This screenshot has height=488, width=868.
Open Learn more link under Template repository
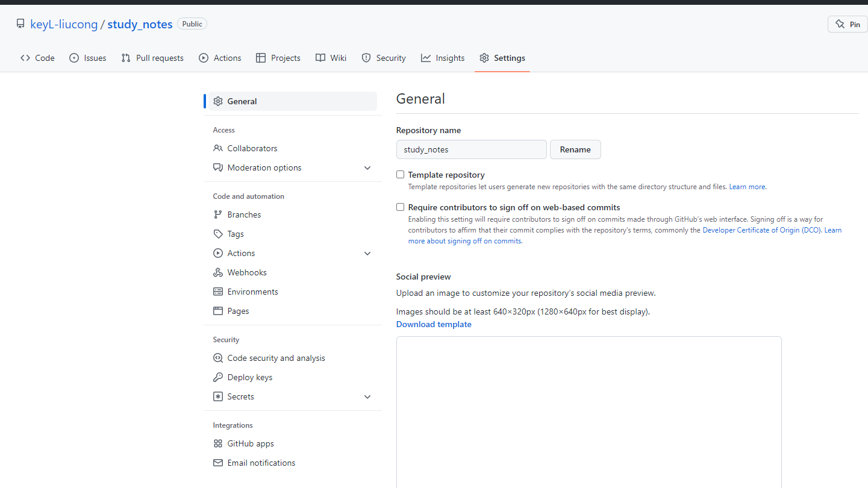tap(747, 187)
